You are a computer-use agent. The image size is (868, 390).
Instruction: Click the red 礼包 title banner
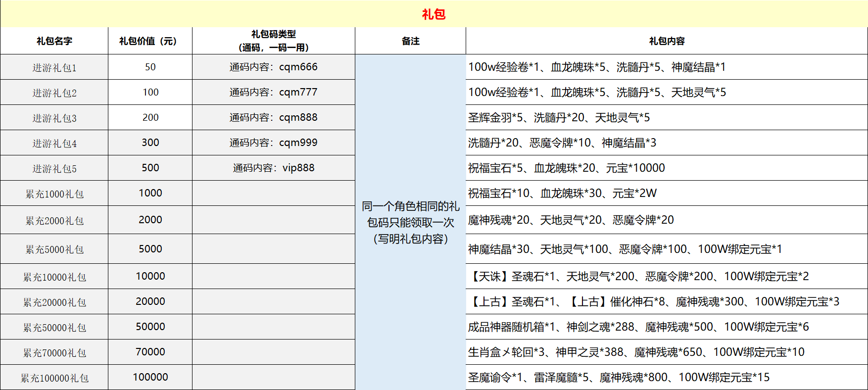coord(434,14)
